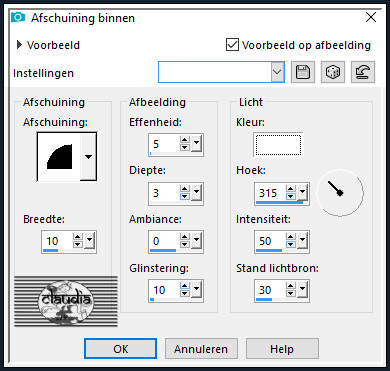Click the camera app icon in the title bar
Viewport: 390px width, 371px height.
[18, 17]
